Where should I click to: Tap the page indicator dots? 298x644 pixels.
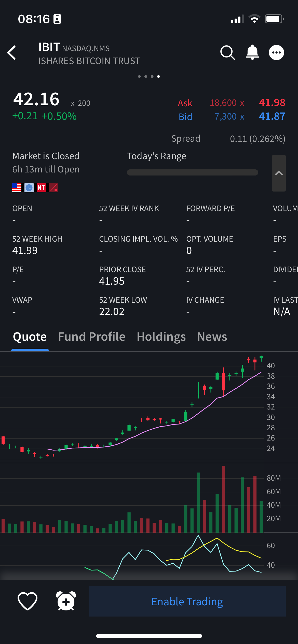click(x=149, y=76)
